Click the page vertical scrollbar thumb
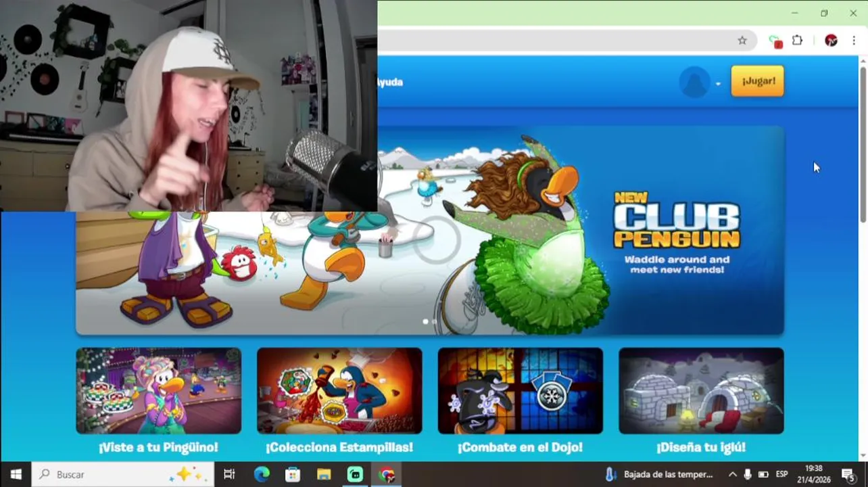 [x=863, y=143]
